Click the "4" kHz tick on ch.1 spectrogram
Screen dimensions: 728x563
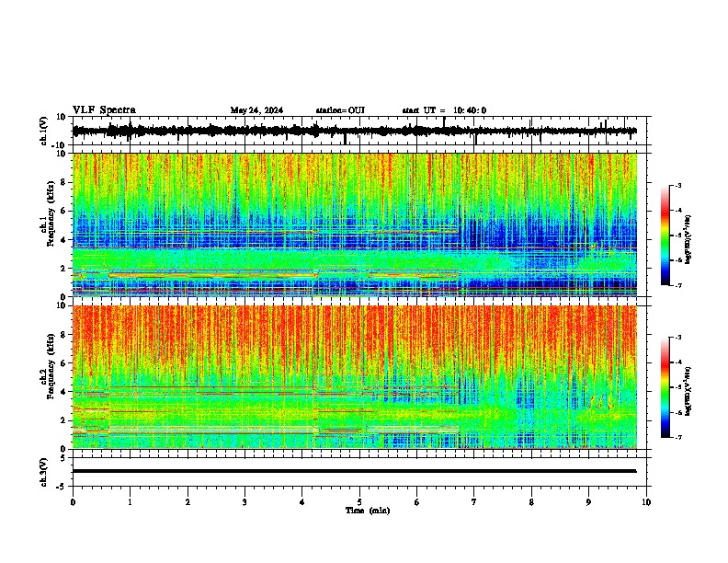63,240
